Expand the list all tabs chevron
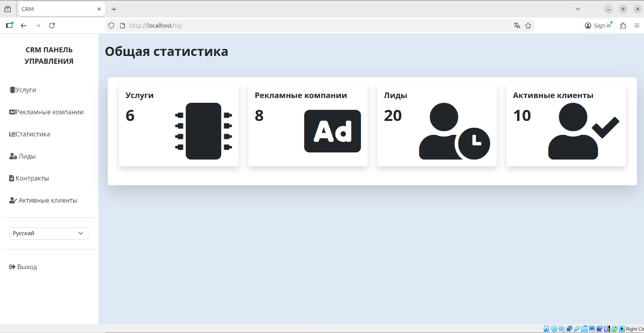 tap(578, 9)
